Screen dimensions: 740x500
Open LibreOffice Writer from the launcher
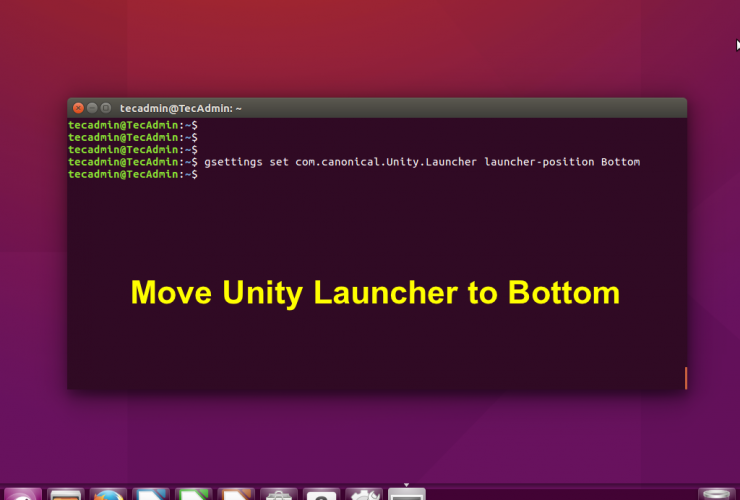click(151, 493)
